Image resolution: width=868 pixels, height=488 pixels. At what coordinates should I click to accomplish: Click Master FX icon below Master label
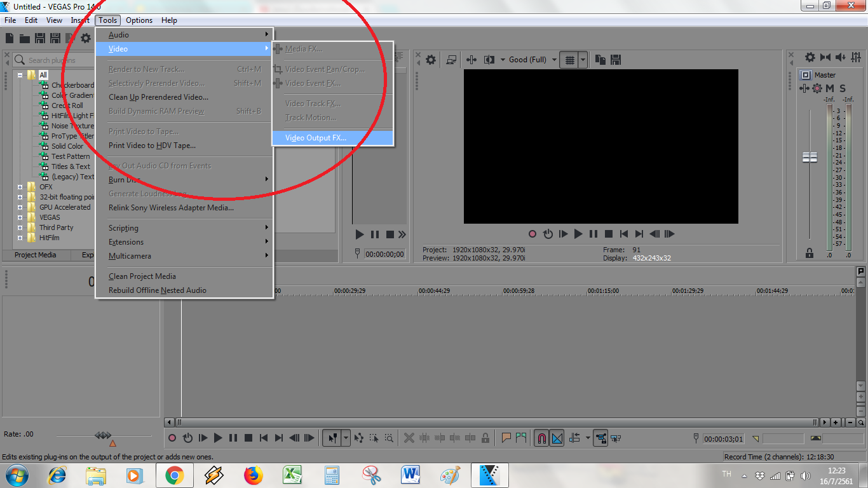tap(804, 88)
